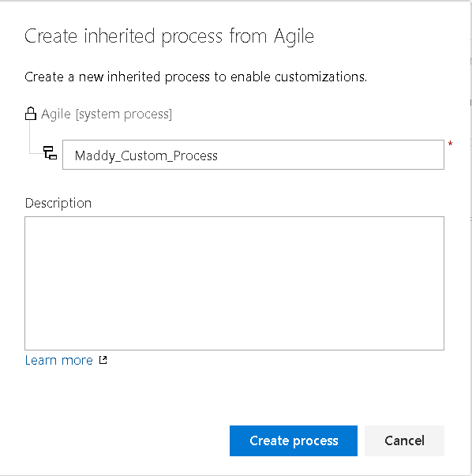Open the Learn more link

59,360
